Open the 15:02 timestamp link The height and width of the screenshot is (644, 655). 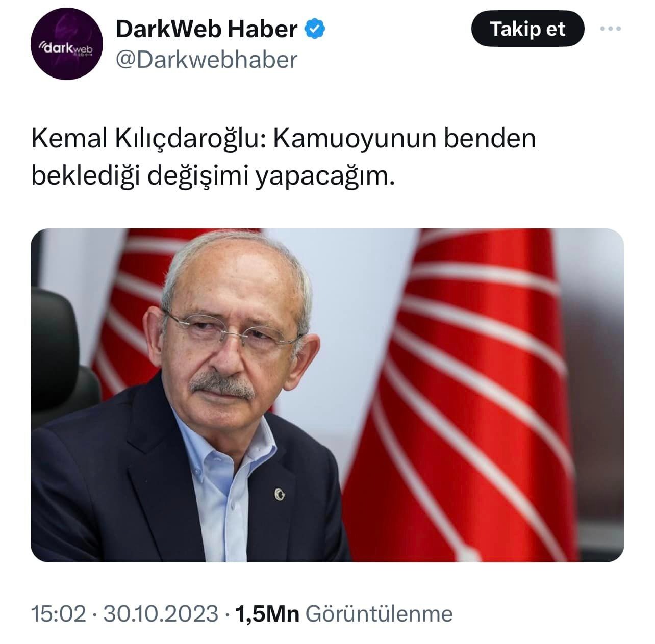tap(59, 613)
